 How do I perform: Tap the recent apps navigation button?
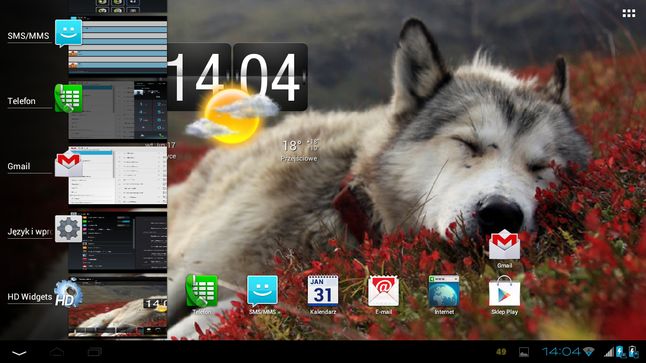pyautogui.click(x=95, y=352)
